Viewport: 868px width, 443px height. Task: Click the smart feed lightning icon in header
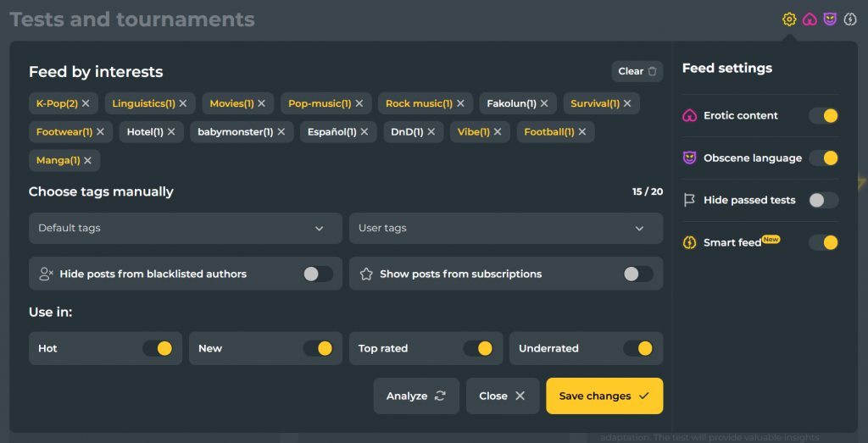[850, 19]
